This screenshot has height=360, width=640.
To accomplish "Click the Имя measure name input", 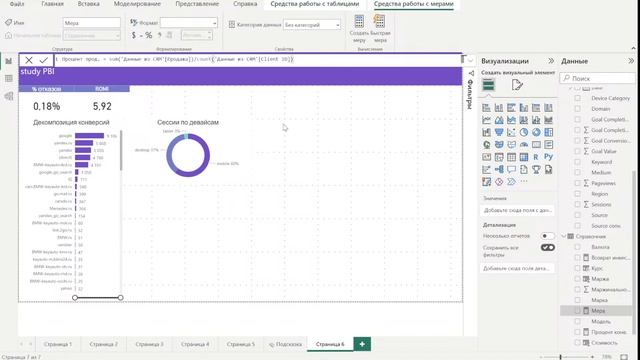I will (92, 23).
